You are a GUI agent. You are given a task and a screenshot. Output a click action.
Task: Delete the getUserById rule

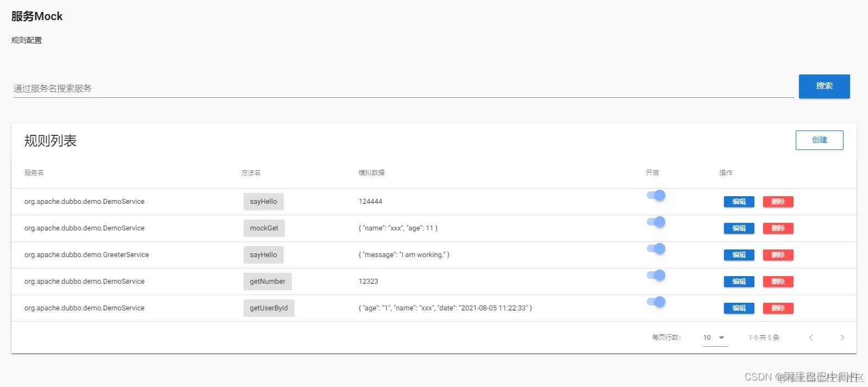778,308
